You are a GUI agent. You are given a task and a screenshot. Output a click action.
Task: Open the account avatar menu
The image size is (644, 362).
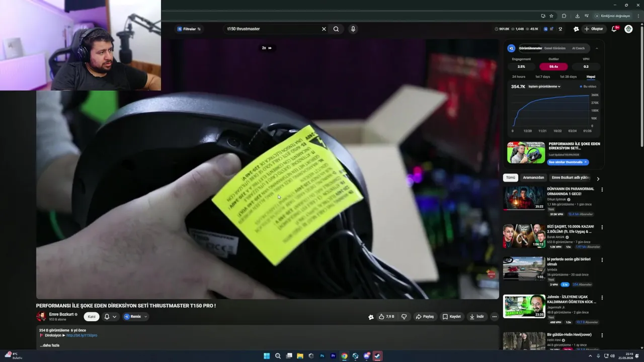click(x=628, y=29)
